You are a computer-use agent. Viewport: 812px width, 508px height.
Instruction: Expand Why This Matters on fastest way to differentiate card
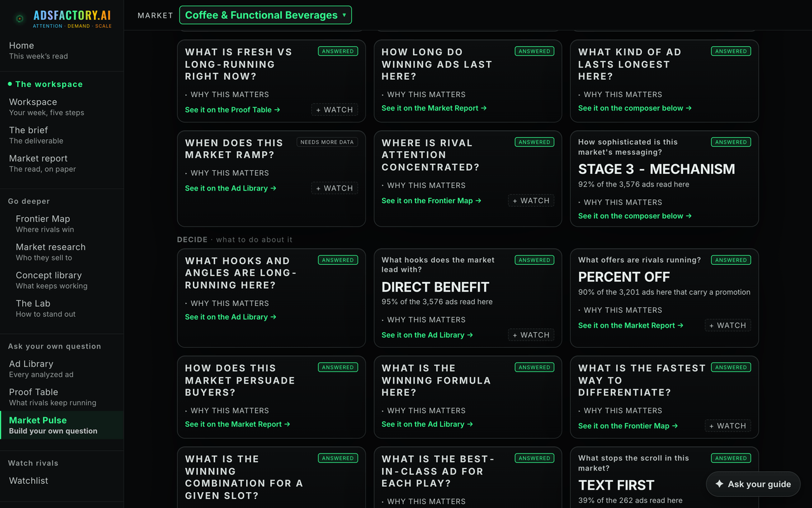(620, 411)
